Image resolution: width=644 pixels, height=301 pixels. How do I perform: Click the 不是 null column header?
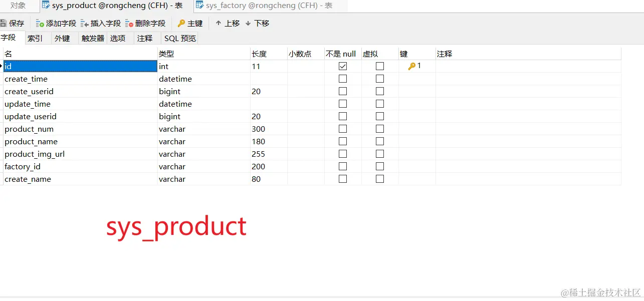pos(343,54)
